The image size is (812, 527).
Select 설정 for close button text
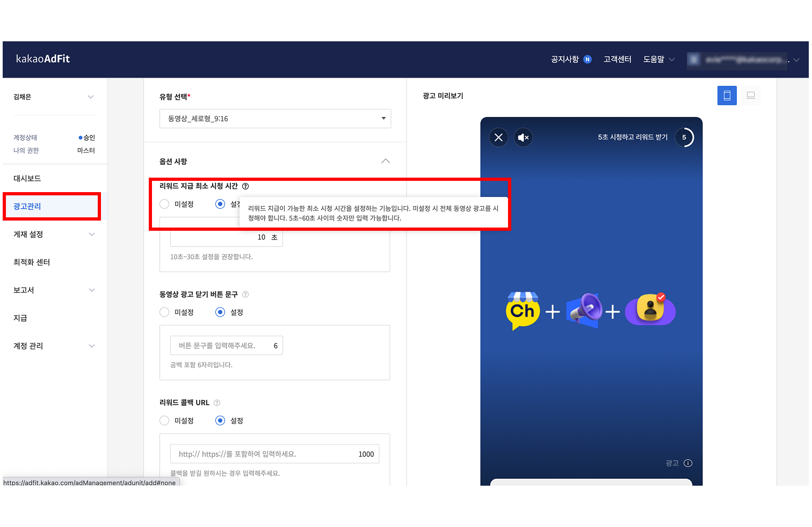220,312
